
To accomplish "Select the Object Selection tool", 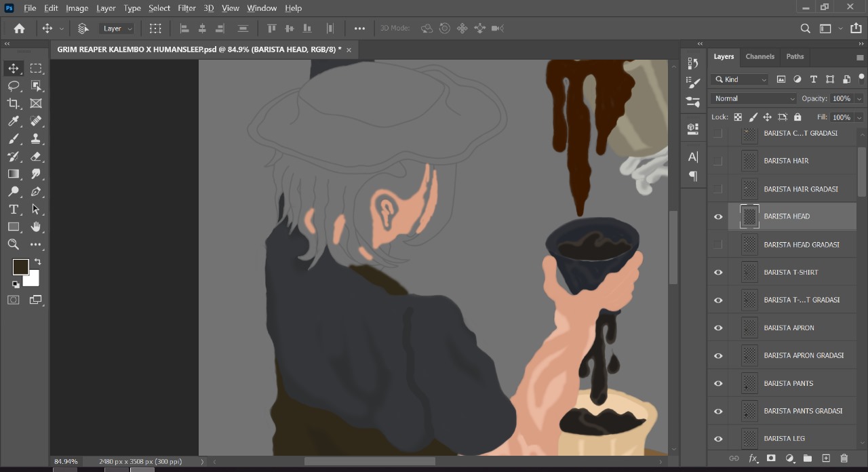I will pos(36,86).
